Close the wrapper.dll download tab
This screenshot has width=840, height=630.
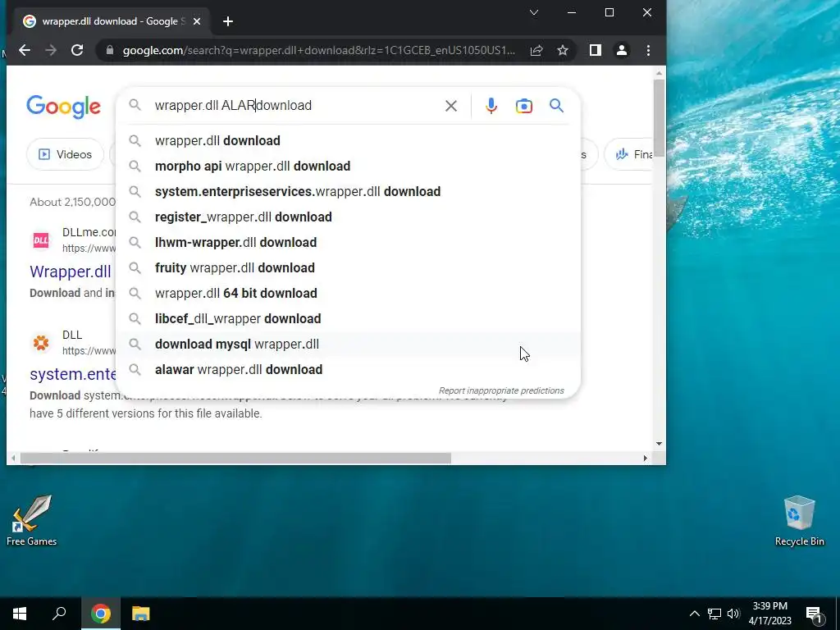pyautogui.click(x=197, y=21)
